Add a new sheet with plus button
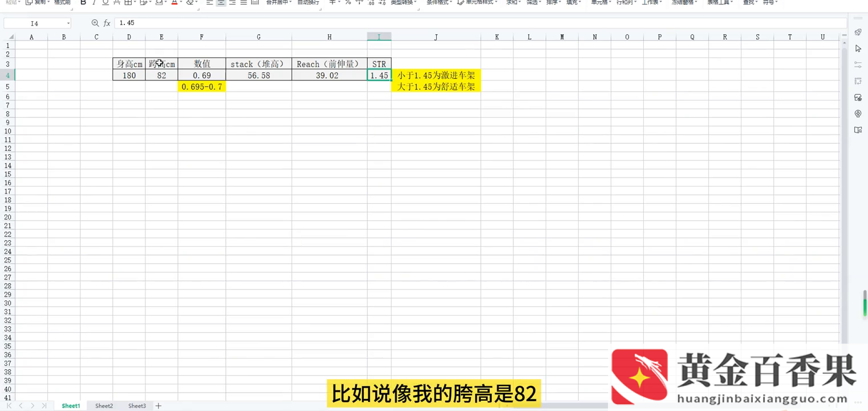This screenshot has height=411, width=868. pyautogui.click(x=159, y=406)
